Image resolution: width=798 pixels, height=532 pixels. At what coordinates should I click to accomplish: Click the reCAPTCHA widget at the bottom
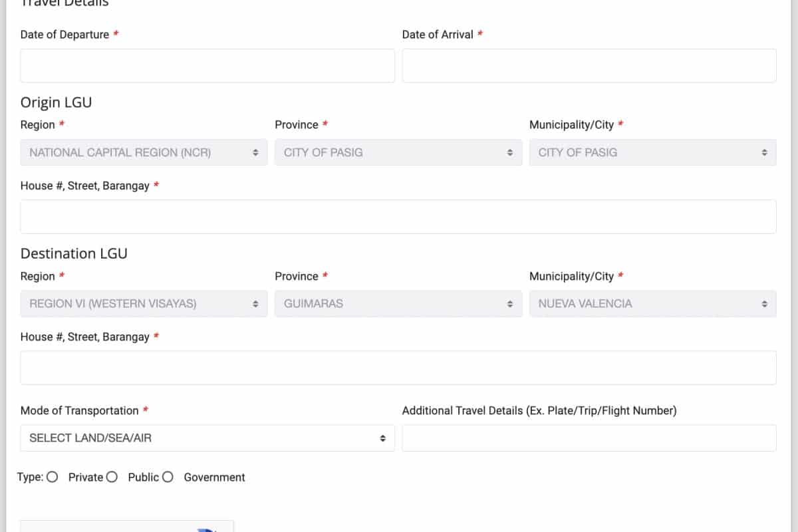pos(126,526)
